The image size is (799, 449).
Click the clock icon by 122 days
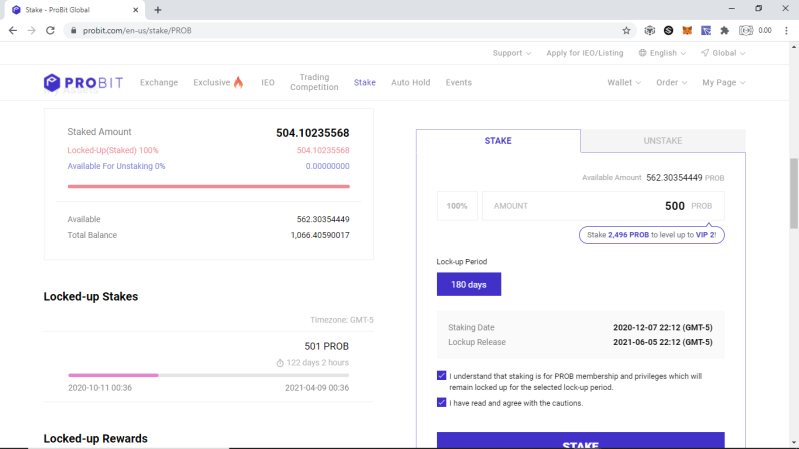click(280, 363)
